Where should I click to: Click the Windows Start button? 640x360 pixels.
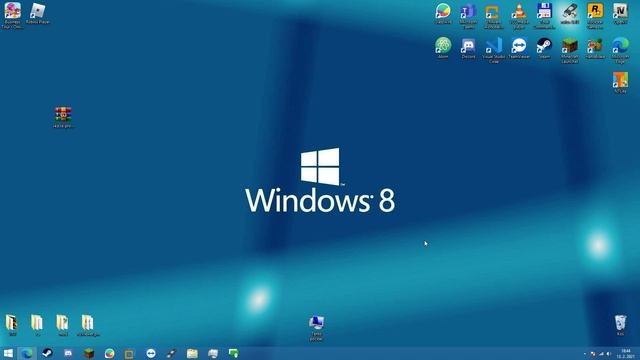tap(8, 353)
